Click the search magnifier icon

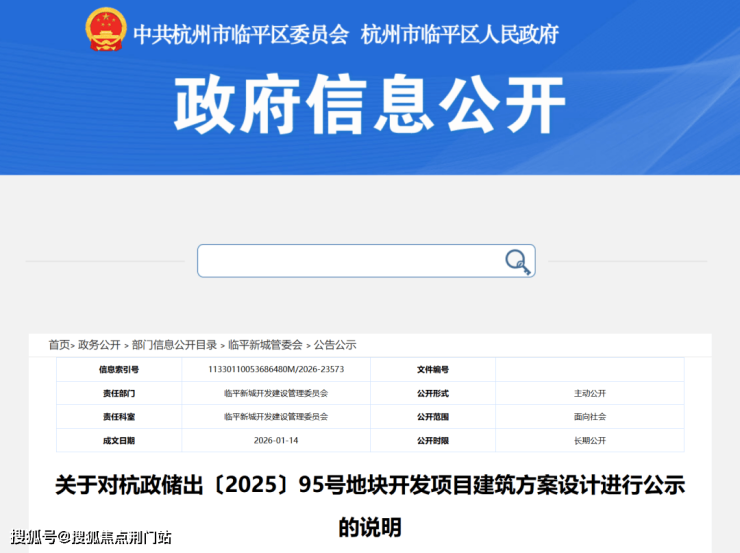517,261
